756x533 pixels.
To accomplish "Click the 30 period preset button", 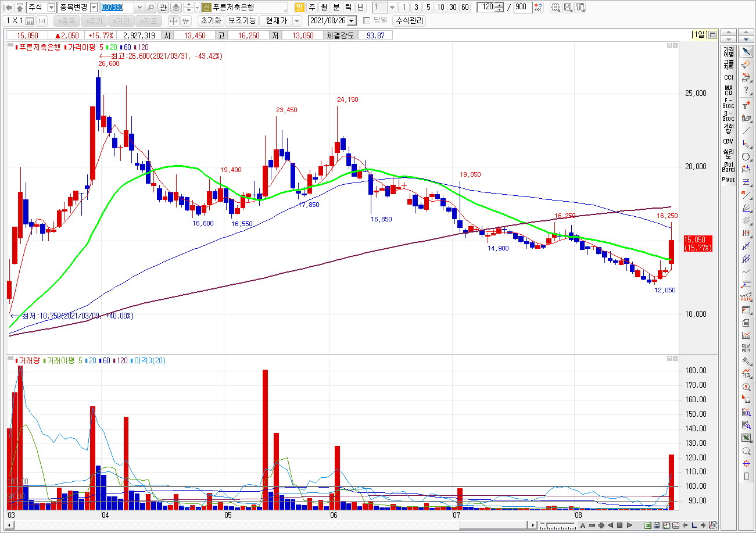I will 453,8.
